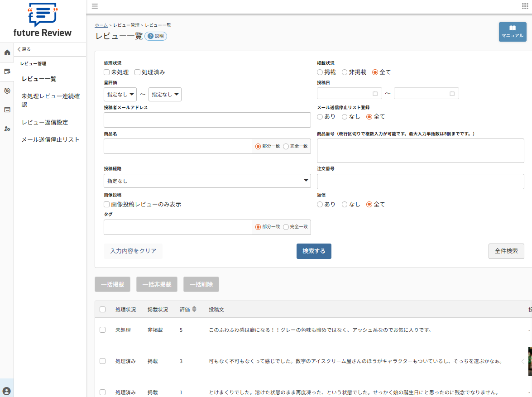Click the circular sync settings icon in sidebar
The image size is (532, 397).
7,90
